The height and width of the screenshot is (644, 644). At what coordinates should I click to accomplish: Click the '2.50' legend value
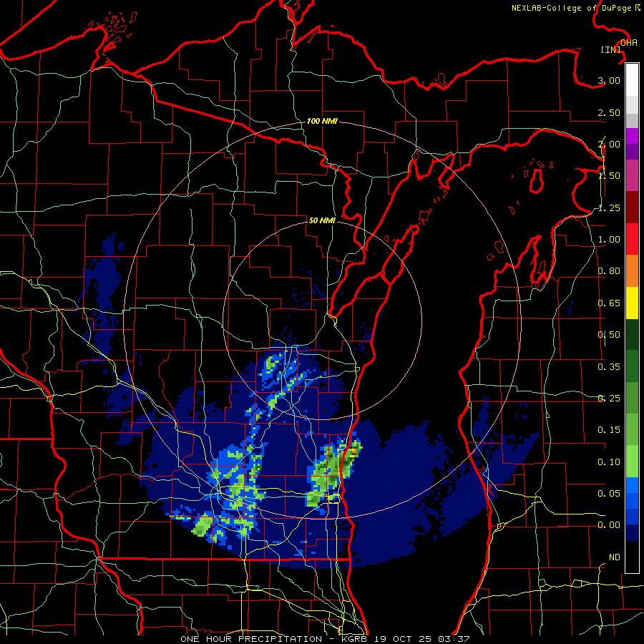click(609, 112)
